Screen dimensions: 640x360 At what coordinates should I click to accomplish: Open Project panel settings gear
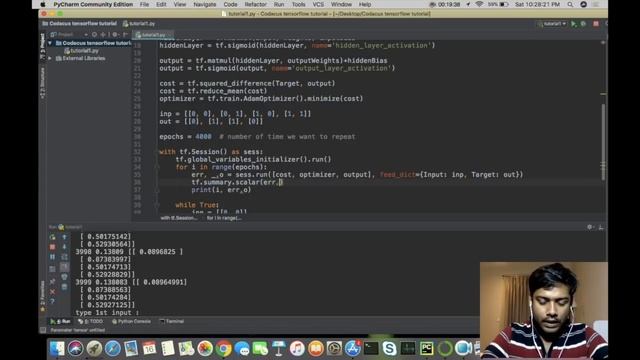coord(115,35)
